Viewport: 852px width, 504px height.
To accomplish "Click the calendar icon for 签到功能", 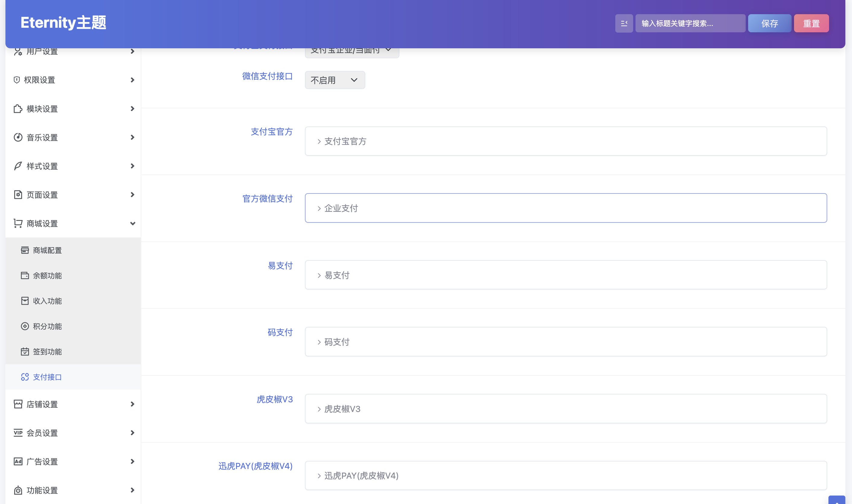I will (x=25, y=352).
